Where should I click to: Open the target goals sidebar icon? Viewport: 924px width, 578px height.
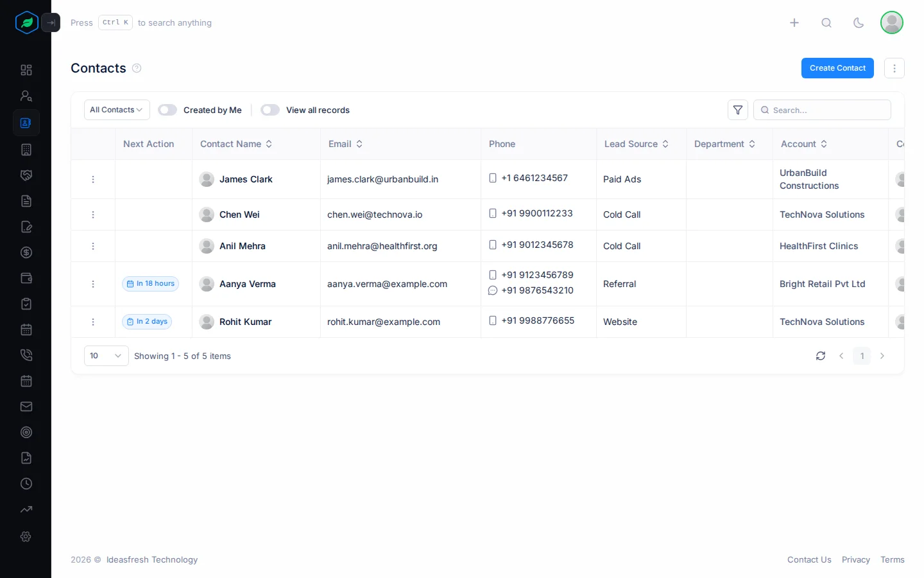pos(26,432)
